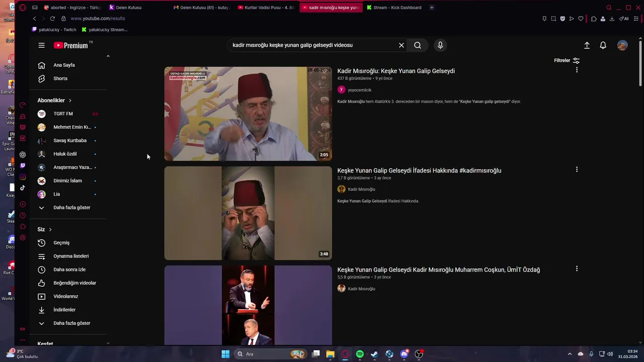
Task: Open Discord from the taskbar
Action: coord(404,354)
